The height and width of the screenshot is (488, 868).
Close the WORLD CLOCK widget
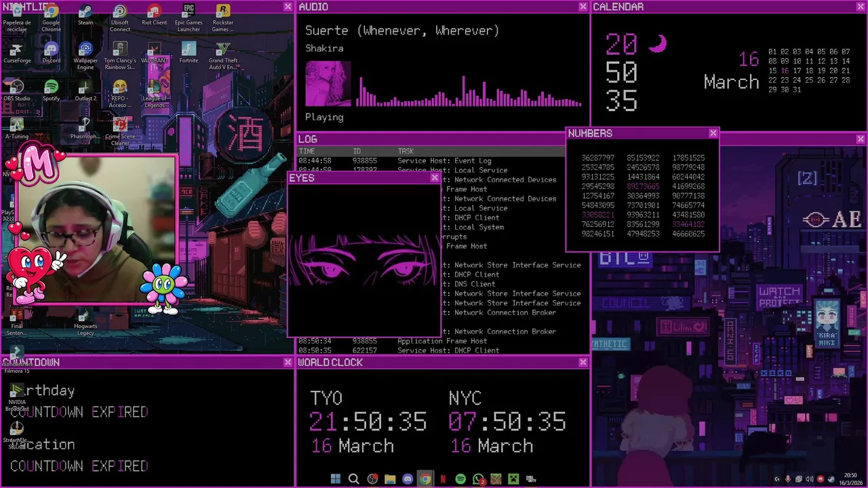click(x=583, y=363)
